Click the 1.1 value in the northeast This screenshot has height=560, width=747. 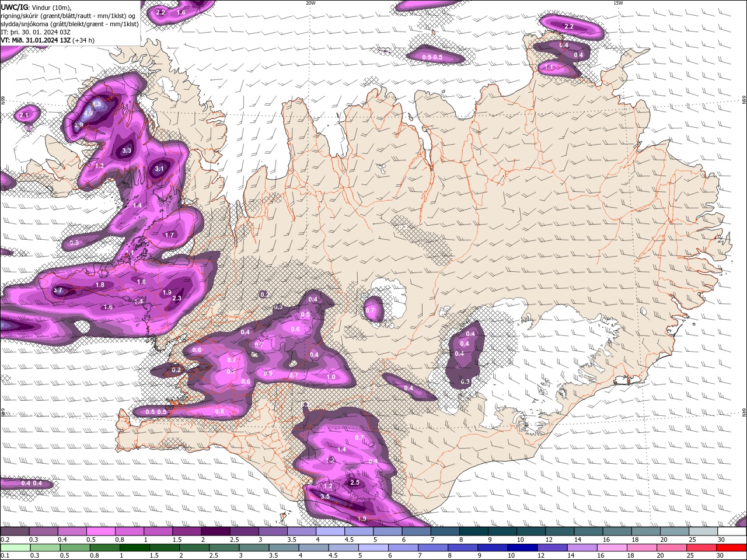click(549, 67)
